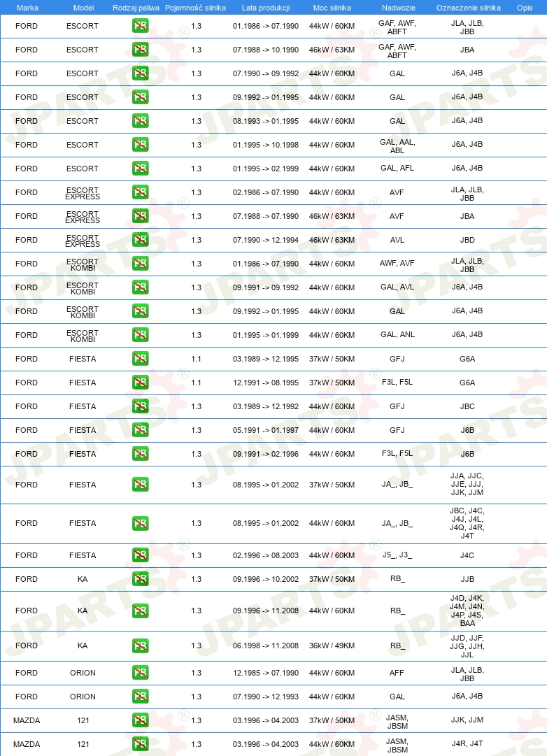Click the Moc silnika column header
Viewport: 547px width, 756px height.
coord(332,8)
